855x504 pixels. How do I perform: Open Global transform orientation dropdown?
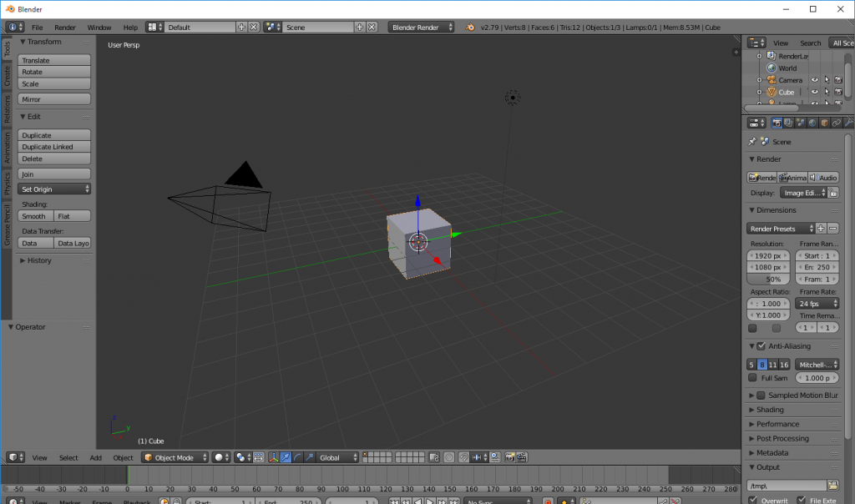[337, 457]
